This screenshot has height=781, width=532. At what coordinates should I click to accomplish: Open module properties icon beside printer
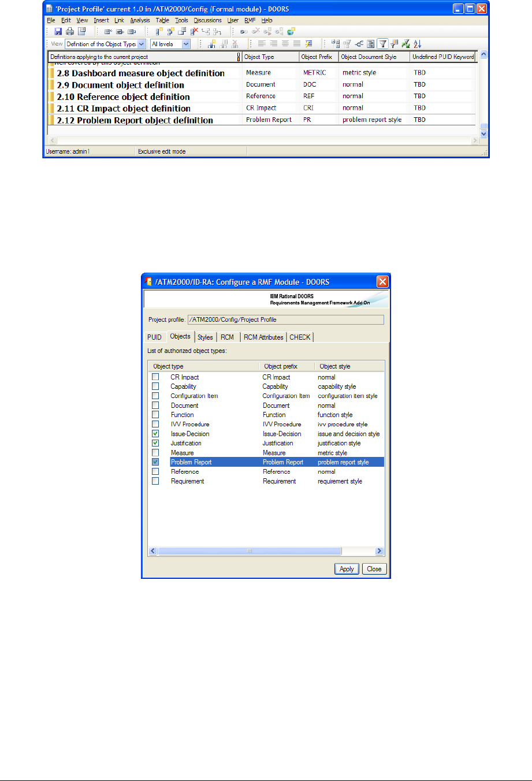coord(82,31)
